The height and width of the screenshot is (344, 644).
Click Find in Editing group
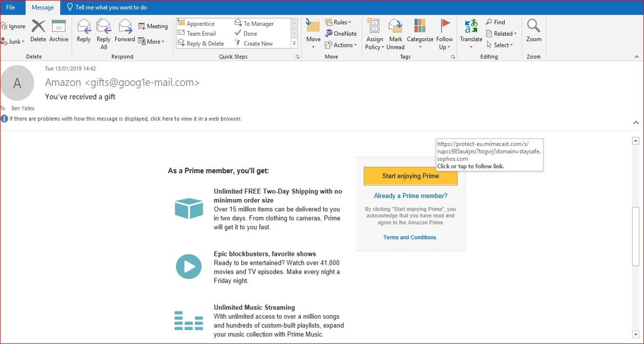point(495,22)
